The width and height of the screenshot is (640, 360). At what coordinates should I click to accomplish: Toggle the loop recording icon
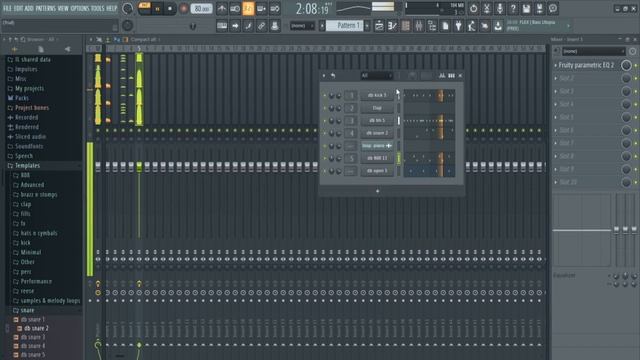click(x=275, y=9)
